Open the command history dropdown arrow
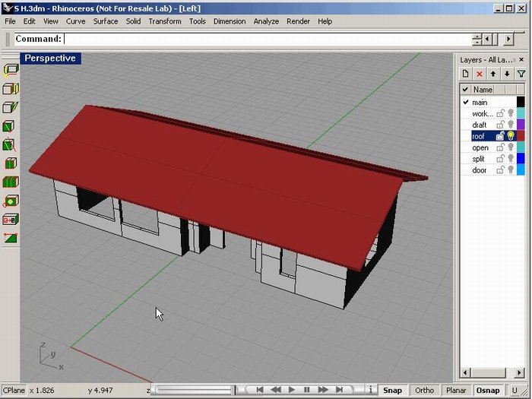The image size is (532, 399). (x=477, y=39)
